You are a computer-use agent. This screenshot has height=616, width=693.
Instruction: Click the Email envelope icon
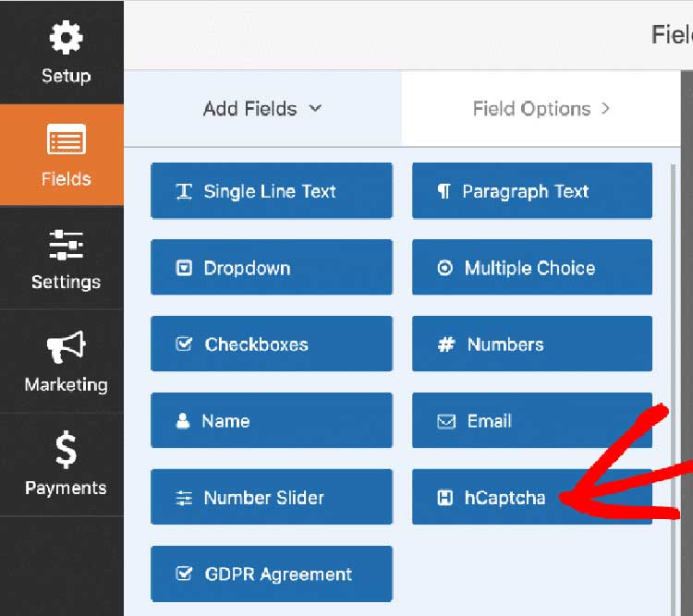click(x=446, y=421)
